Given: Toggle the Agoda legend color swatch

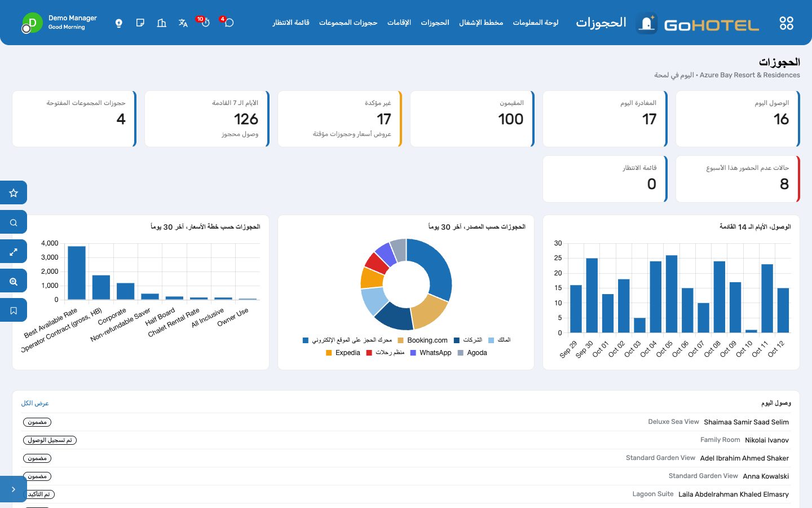Looking at the screenshot, I should pyautogui.click(x=461, y=353).
